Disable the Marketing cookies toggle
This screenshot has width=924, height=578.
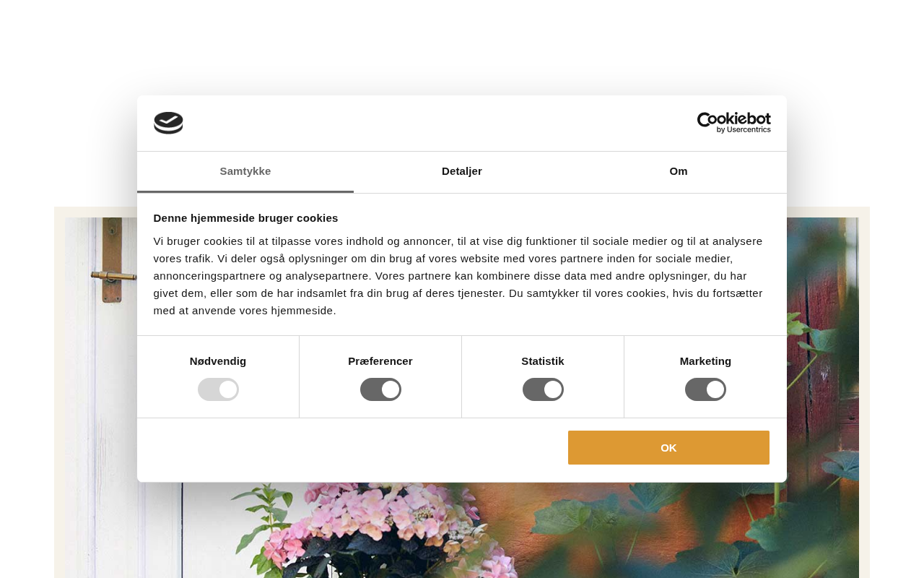[x=705, y=389]
